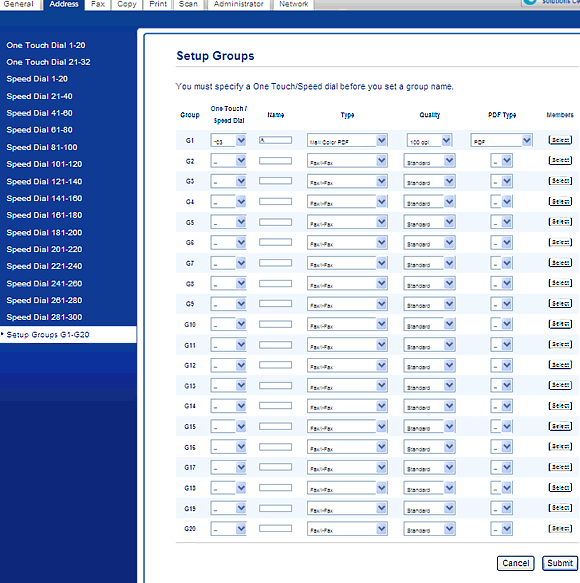Click the Address tab
This screenshot has height=583, width=580.
(64, 4)
